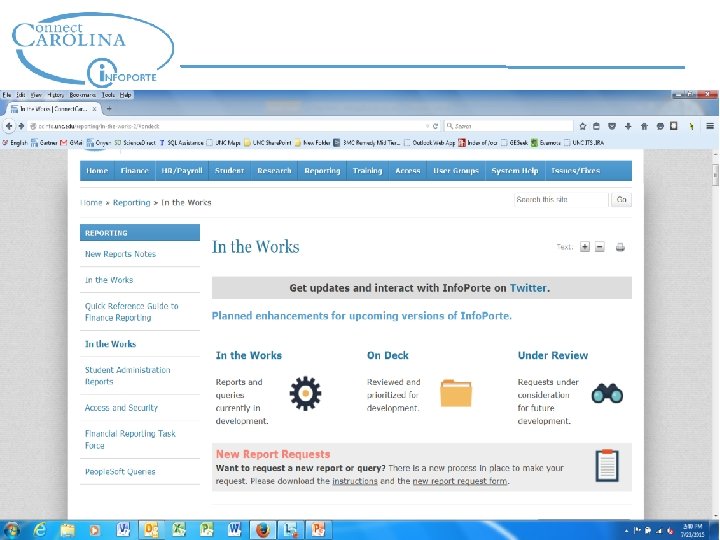Open PeopleSoft Queries sidebar link
Image resolution: width=720 pixels, height=540 pixels.
coord(120,472)
